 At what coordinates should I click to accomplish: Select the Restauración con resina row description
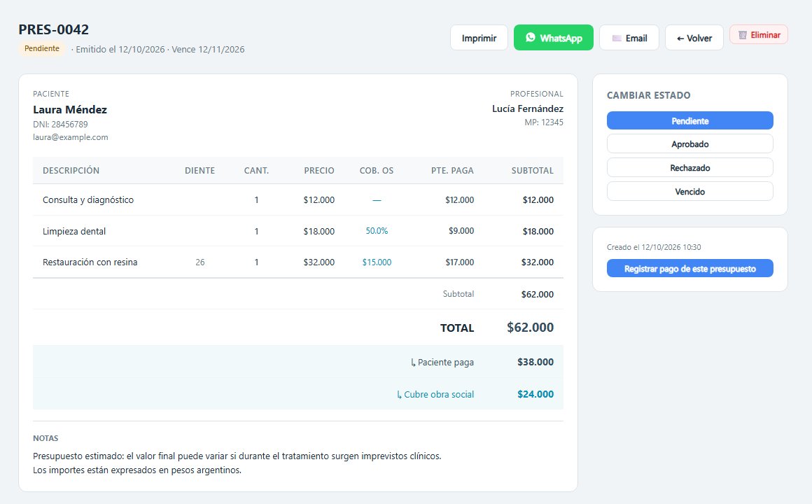(90, 262)
